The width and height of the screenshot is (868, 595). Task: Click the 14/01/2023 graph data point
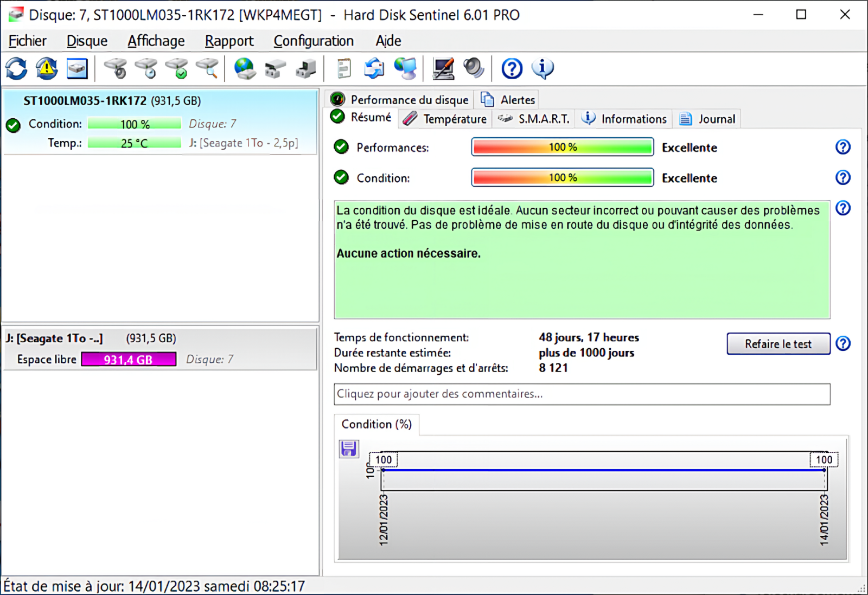824,470
